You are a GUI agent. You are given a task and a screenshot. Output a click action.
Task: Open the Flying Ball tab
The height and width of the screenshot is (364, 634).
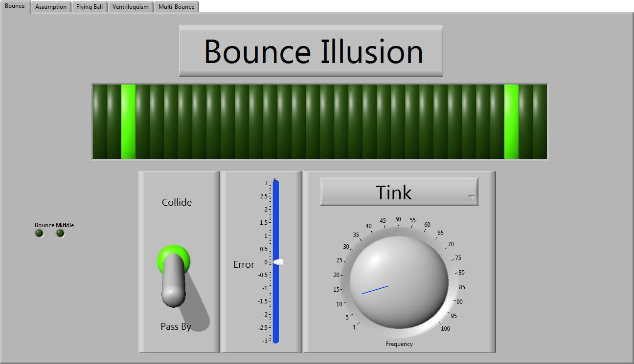point(90,7)
